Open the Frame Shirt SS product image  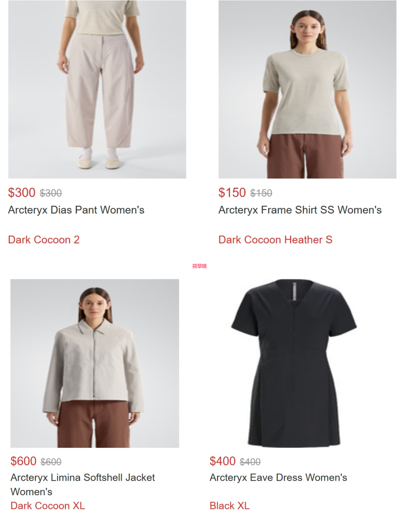point(307,89)
